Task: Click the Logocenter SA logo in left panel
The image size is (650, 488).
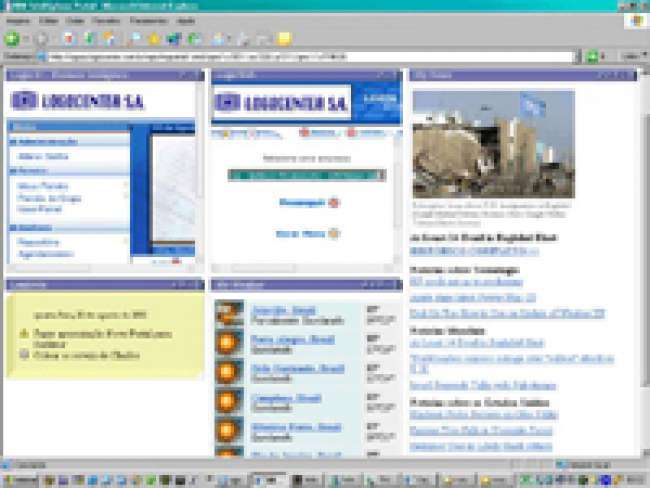Action: point(78,100)
